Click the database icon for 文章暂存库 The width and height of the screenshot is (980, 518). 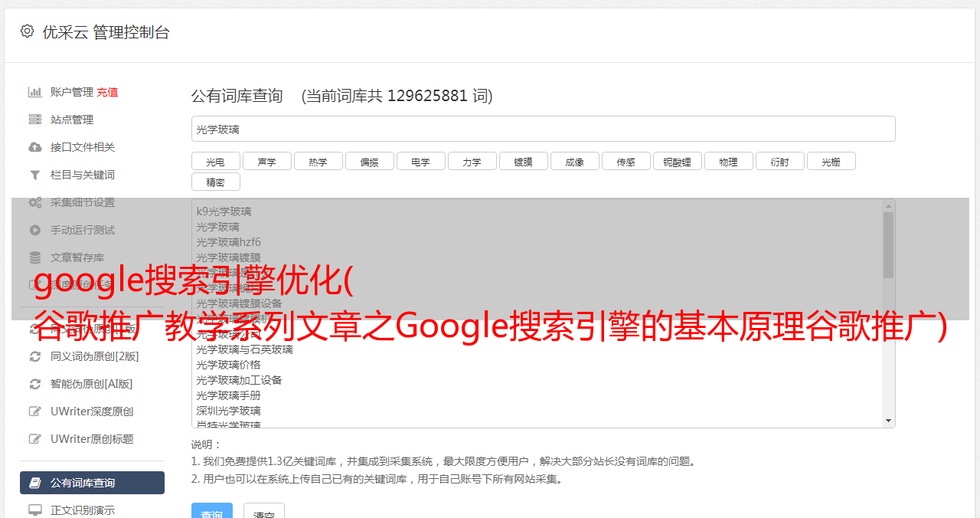(x=35, y=257)
